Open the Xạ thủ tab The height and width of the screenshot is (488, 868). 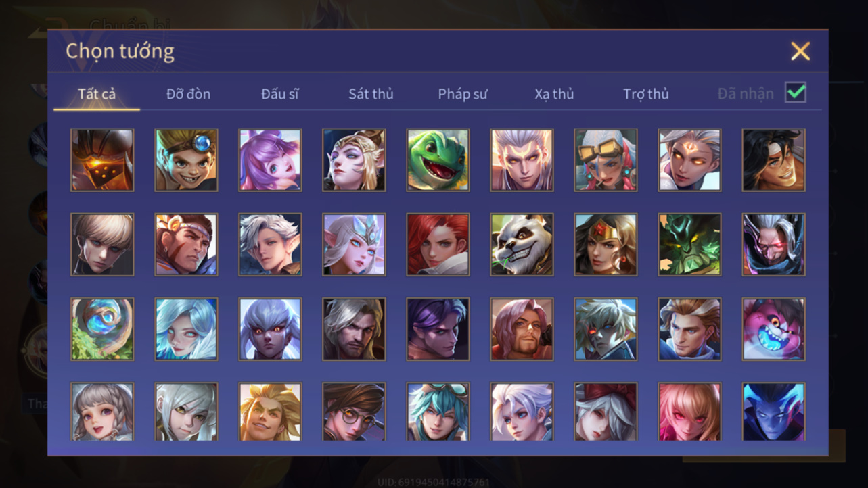coord(554,94)
